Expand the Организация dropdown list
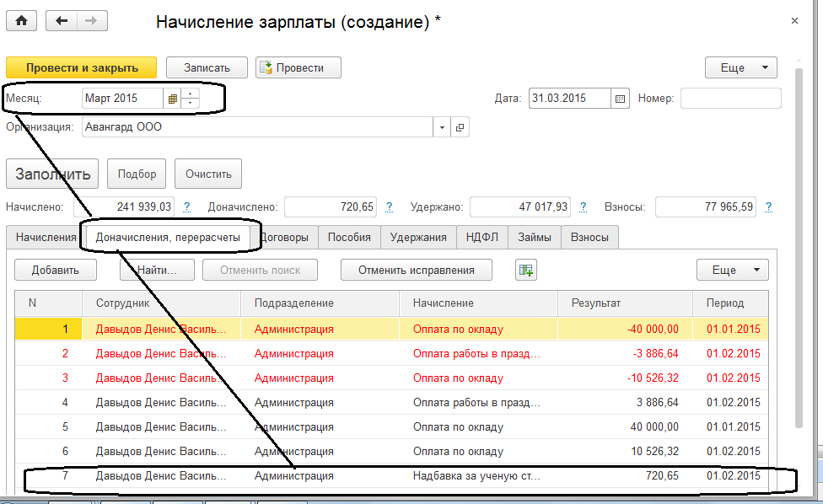Viewport: 823px width, 504px height. (442, 127)
